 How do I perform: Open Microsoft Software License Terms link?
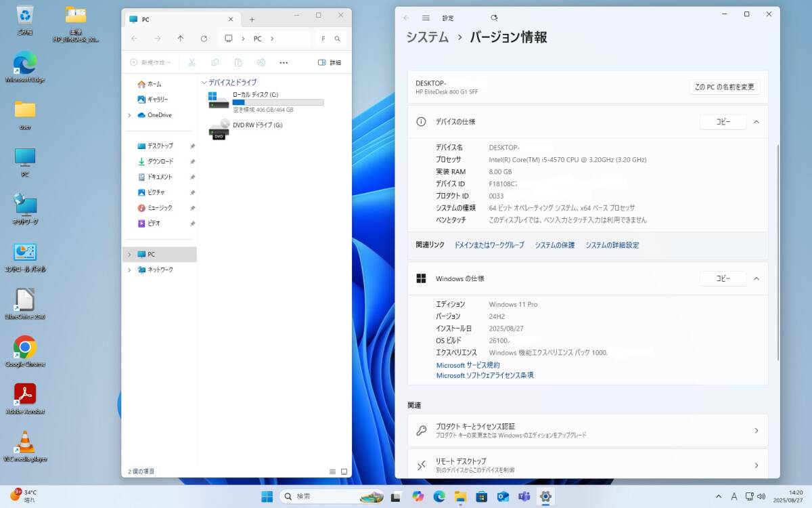click(484, 375)
